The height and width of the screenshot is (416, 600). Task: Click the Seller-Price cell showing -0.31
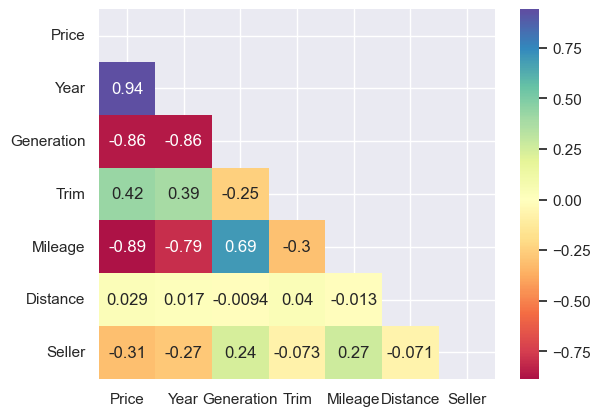tap(127, 352)
